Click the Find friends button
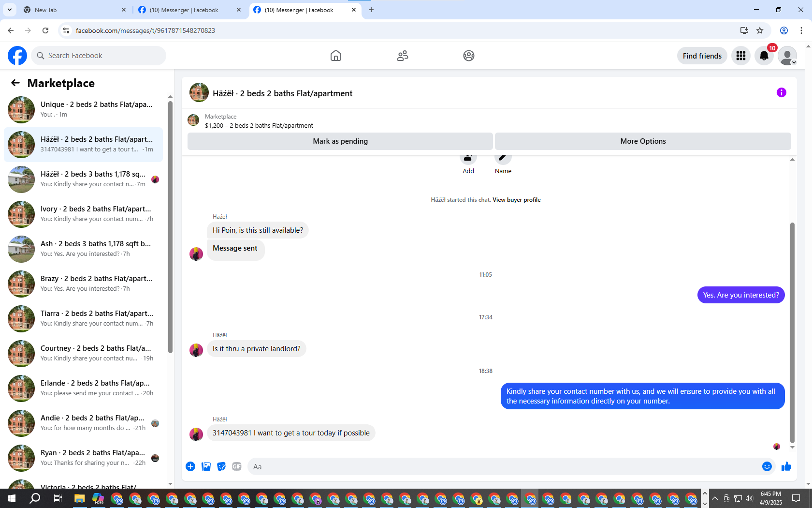The height and width of the screenshot is (508, 812). pos(702,56)
